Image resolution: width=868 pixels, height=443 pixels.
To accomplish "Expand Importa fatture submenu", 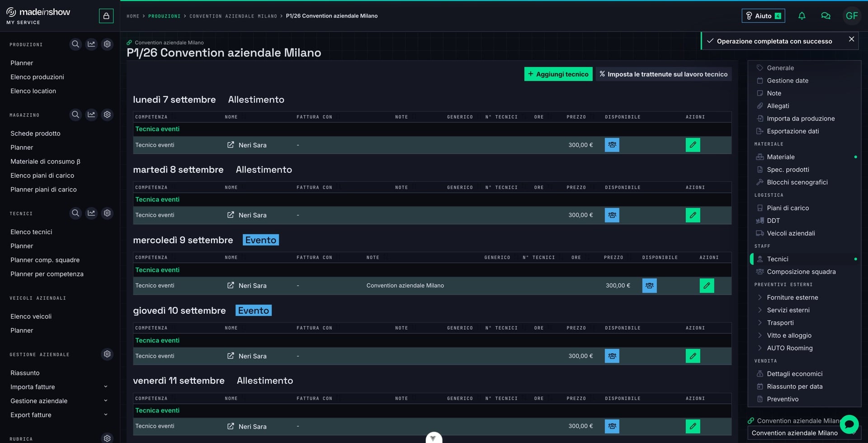I will 106,386.
